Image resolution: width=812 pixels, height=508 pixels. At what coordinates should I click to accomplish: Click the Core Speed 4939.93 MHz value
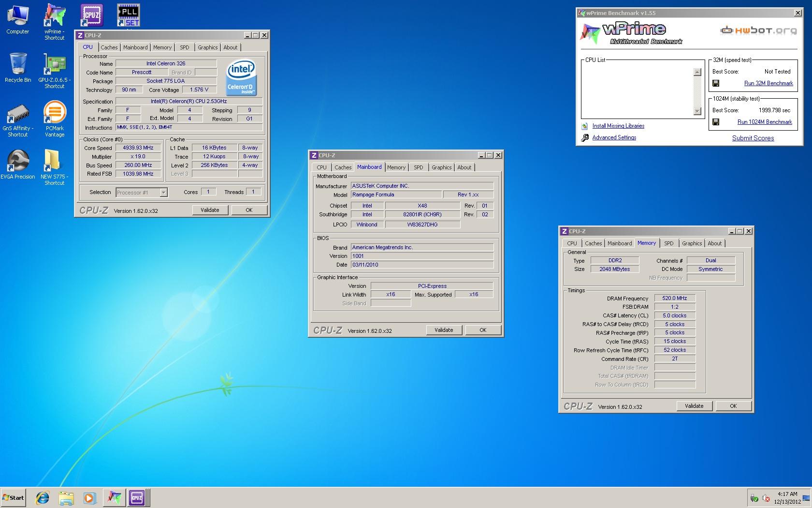(138, 148)
